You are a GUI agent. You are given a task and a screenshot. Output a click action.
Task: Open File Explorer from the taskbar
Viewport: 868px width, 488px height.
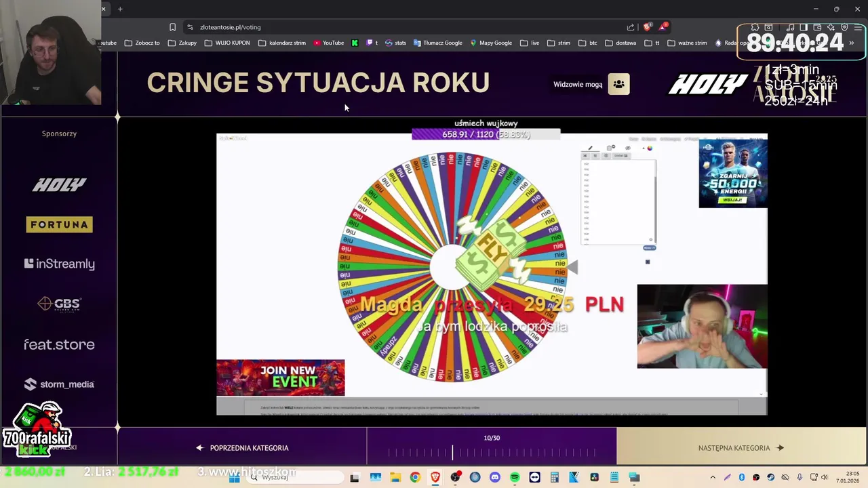pos(395,477)
